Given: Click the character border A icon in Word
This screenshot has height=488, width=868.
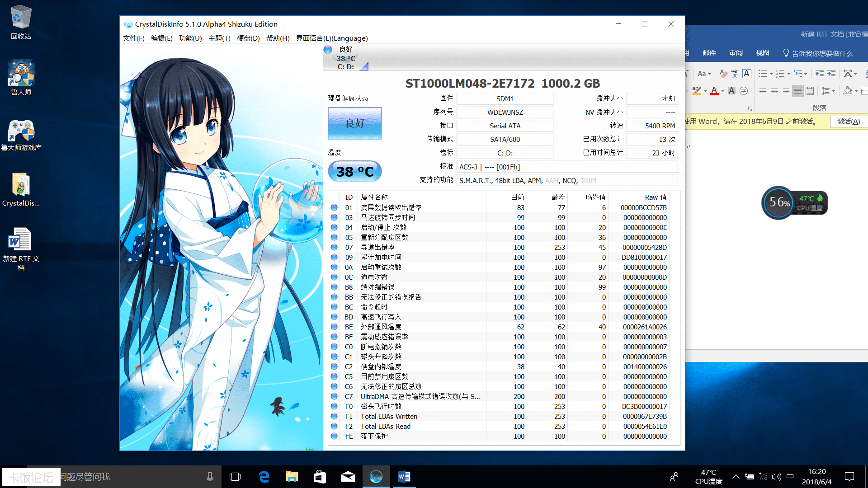Looking at the screenshot, I should pyautogui.click(x=747, y=74).
